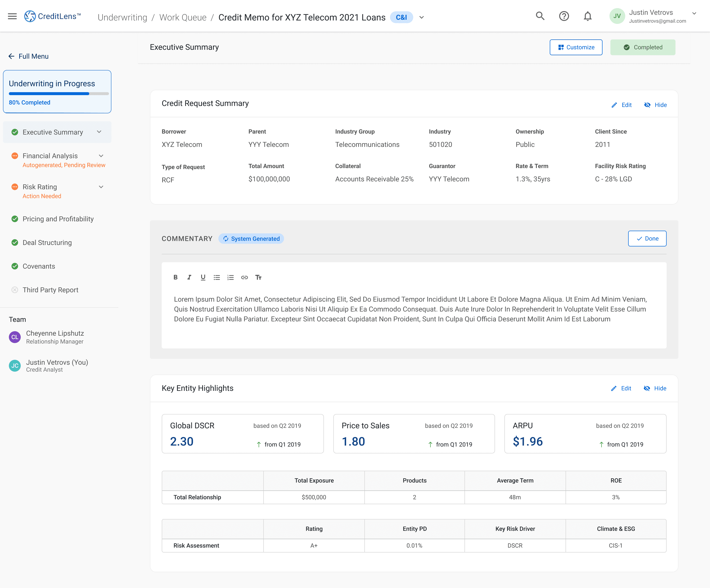Viewport: 710px width, 588px height.
Task: Open the text size formatting tool
Action: 258,277
